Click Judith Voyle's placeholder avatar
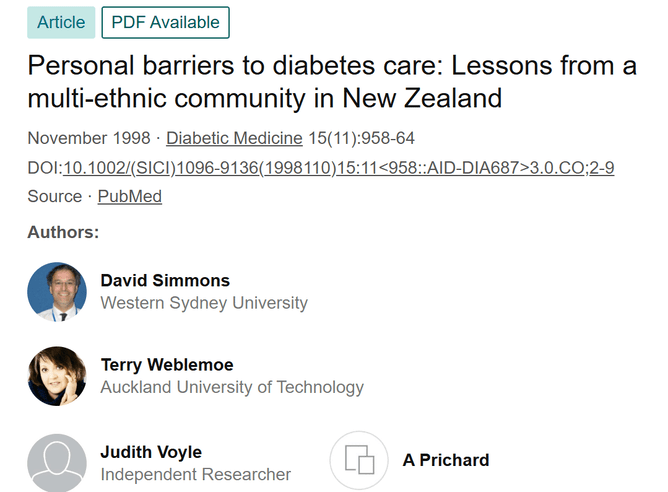This screenshot has width=668, height=492. 57,462
